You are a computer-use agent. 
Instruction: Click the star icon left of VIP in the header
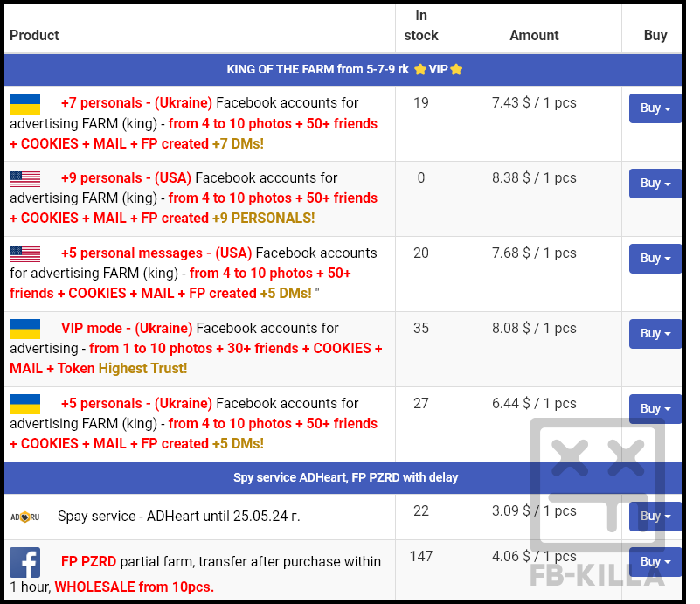[419, 70]
